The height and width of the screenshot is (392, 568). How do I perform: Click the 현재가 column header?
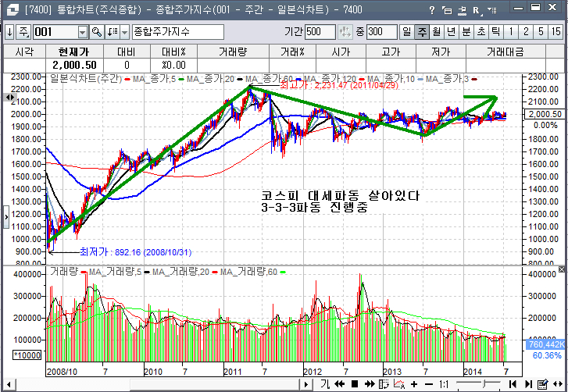(x=75, y=52)
